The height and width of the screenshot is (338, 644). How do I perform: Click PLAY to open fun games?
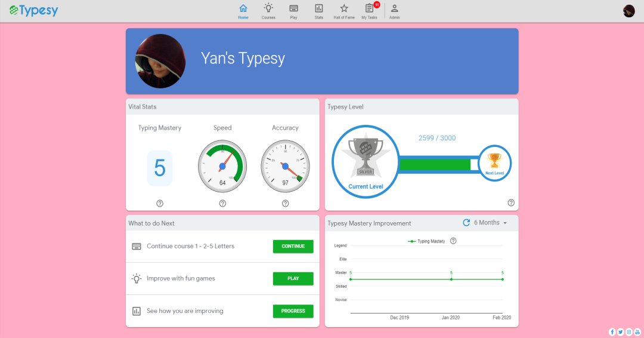[293, 278]
